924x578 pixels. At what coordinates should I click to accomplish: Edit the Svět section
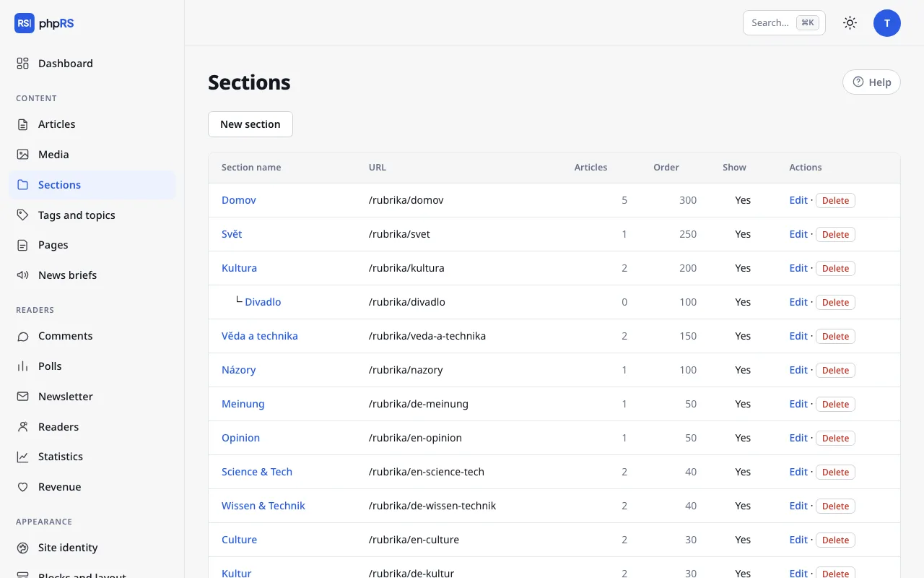tap(798, 234)
